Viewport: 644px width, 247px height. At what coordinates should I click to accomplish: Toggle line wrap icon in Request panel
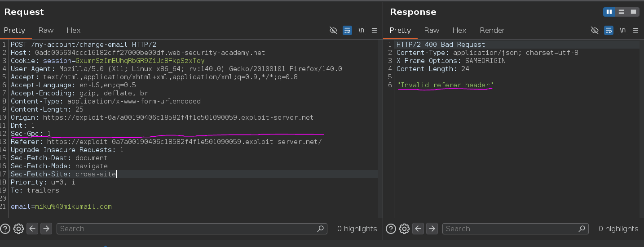point(347,31)
